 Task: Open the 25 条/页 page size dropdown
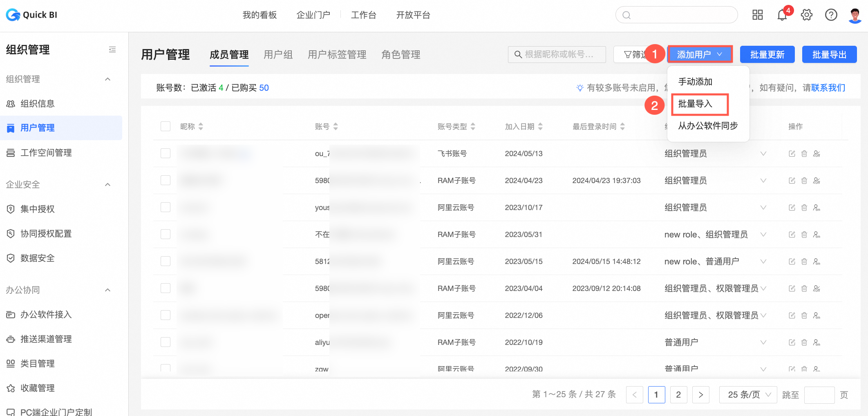click(748, 395)
